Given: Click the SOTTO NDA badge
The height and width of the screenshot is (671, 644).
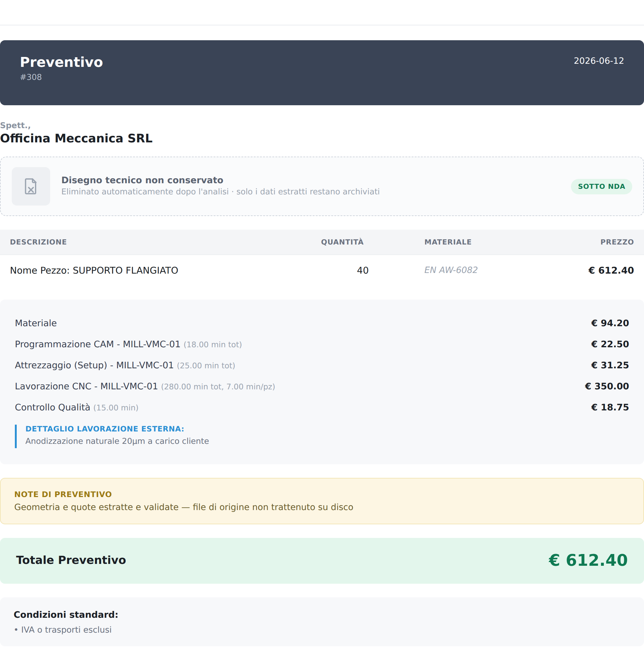Looking at the screenshot, I should click(601, 187).
